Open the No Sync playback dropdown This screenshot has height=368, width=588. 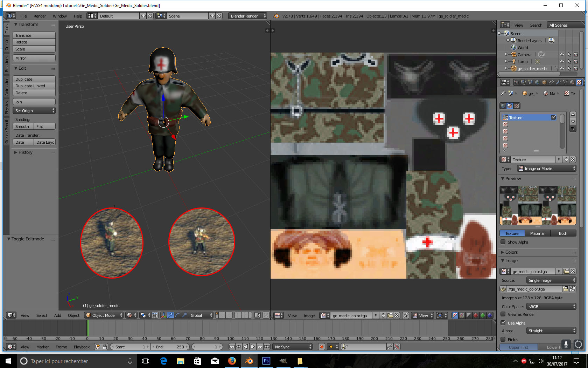tap(293, 347)
